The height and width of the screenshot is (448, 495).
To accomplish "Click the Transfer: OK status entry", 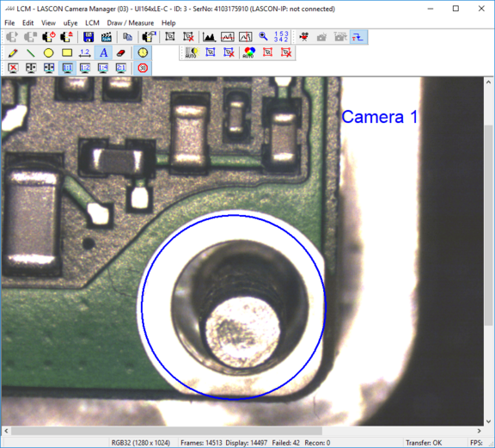I will tap(424, 443).
